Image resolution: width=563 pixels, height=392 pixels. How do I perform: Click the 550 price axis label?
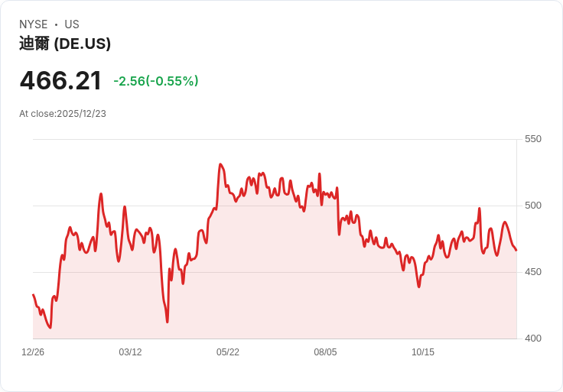(x=533, y=139)
